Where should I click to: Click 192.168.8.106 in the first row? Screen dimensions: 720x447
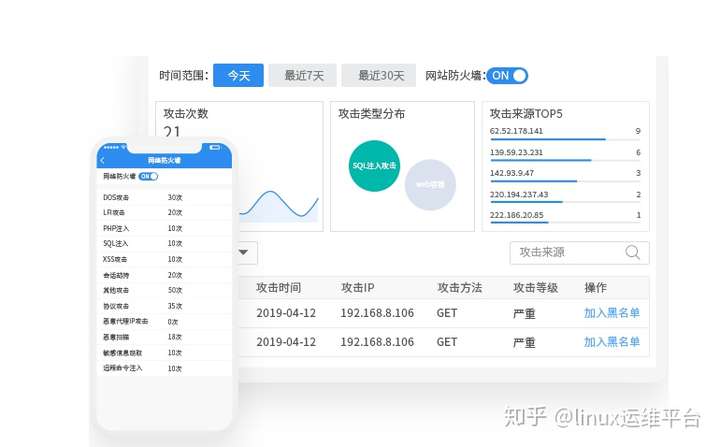coord(377,313)
